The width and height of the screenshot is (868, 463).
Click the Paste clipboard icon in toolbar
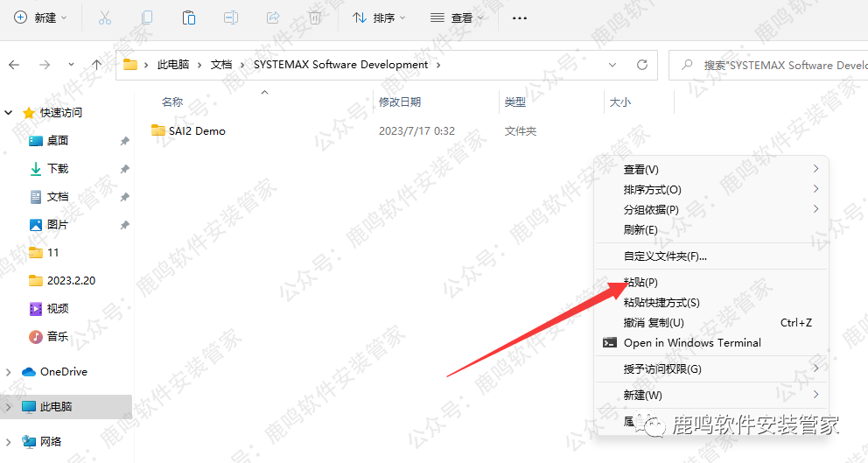tap(189, 18)
